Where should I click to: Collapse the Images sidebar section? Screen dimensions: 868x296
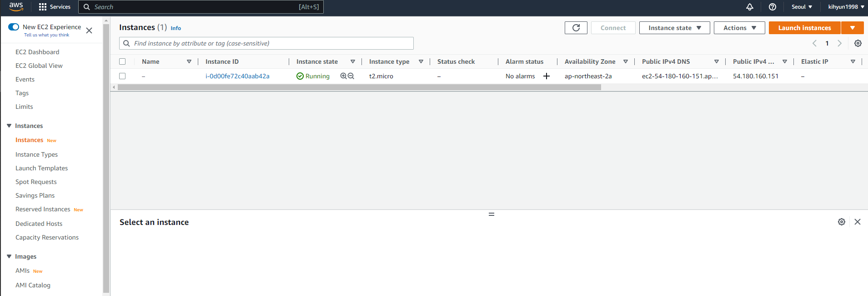click(9, 256)
